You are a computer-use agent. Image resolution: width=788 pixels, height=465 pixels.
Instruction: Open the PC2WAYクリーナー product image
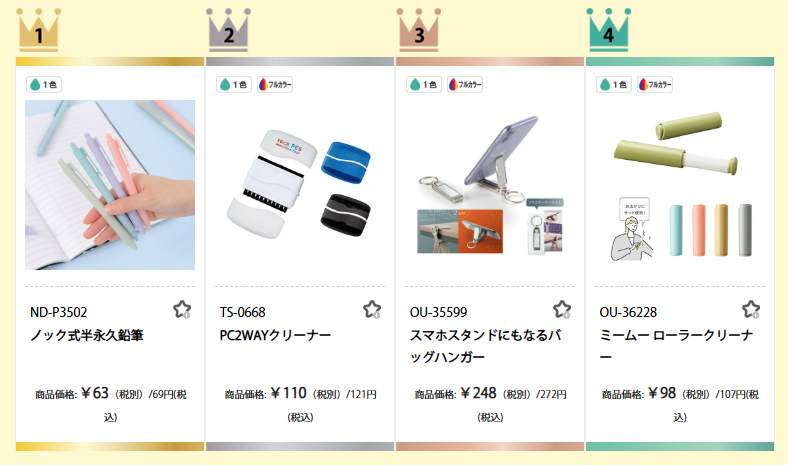300,185
